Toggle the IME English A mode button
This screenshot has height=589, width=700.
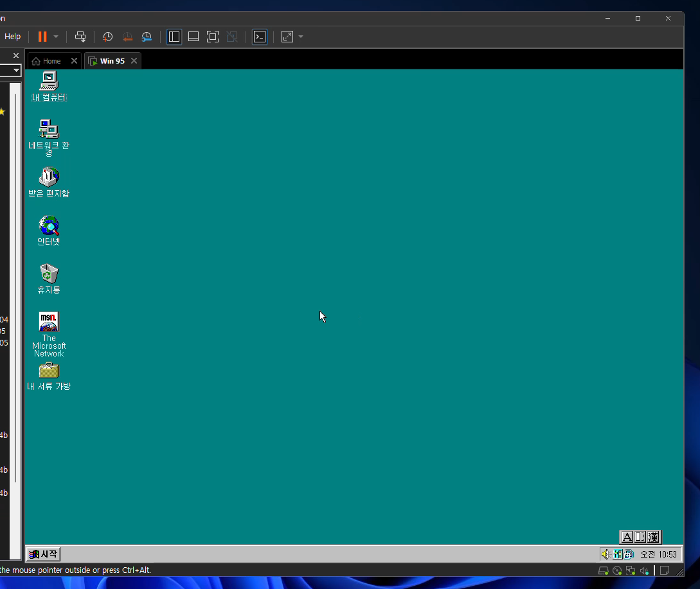tap(627, 537)
